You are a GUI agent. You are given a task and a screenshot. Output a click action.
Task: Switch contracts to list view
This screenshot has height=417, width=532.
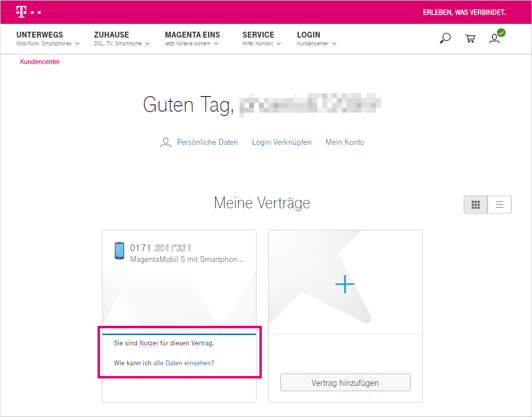499,204
